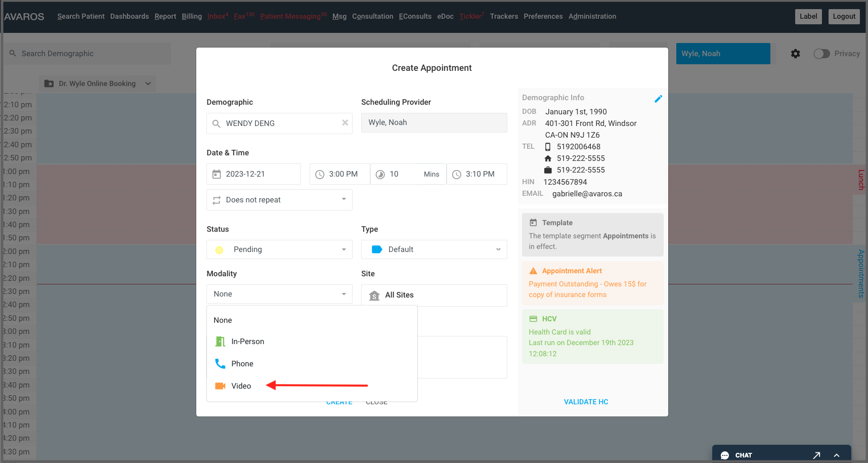This screenshot has width=868, height=463.
Task: Collapse the chat panel chevron
Action: [837, 455]
